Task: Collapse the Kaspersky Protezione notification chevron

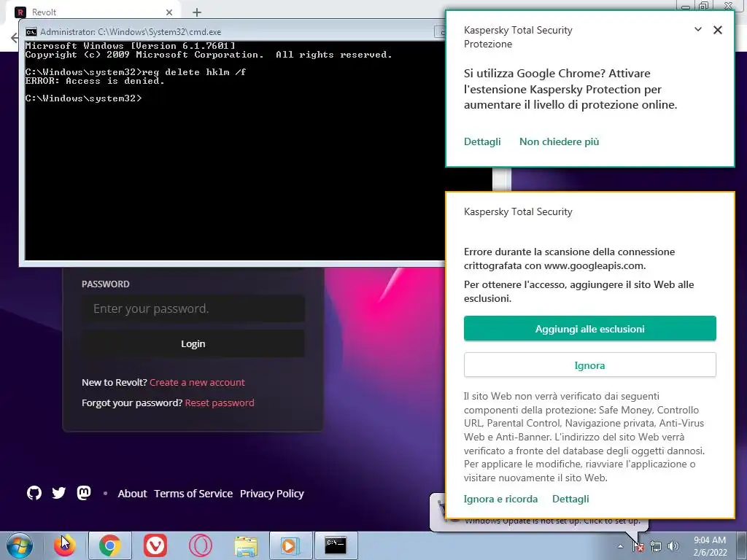Action: (698, 29)
